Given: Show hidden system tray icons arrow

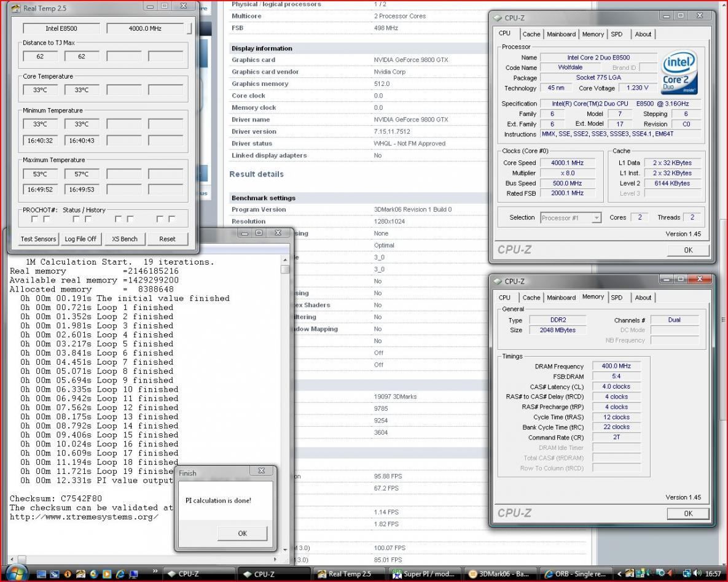Looking at the screenshot, I should pyautogui.click(x=619, y=574).
